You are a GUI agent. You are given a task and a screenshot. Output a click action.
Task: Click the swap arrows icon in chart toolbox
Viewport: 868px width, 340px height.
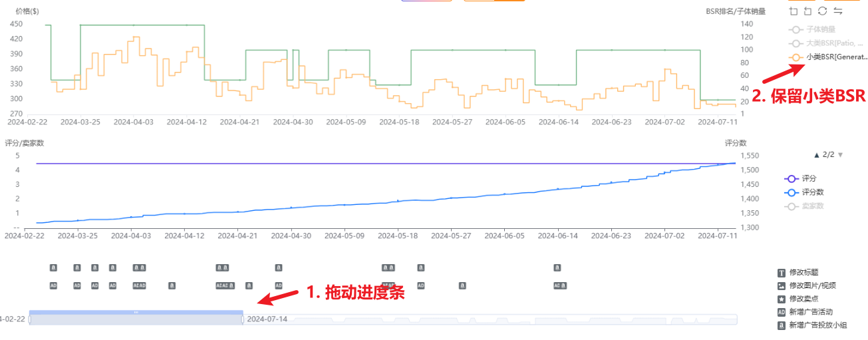[838, 11]
